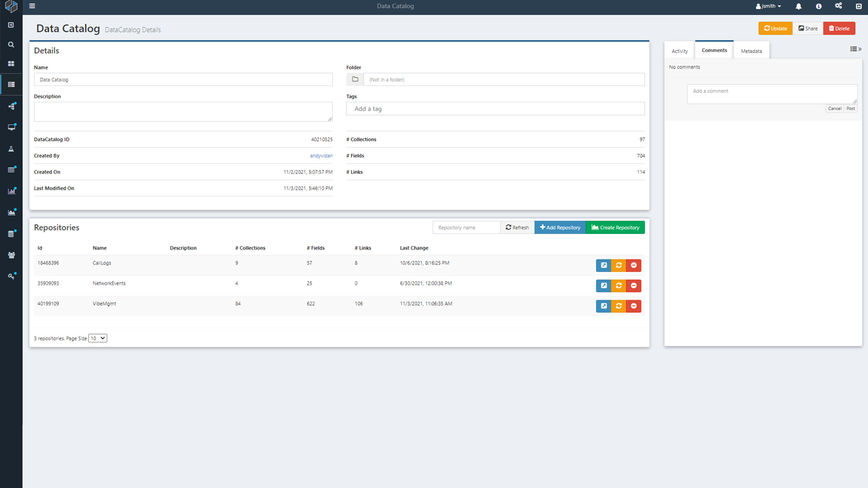
Task: Edit the CallLogs repository with the blue icon
Action: [604, 265]
